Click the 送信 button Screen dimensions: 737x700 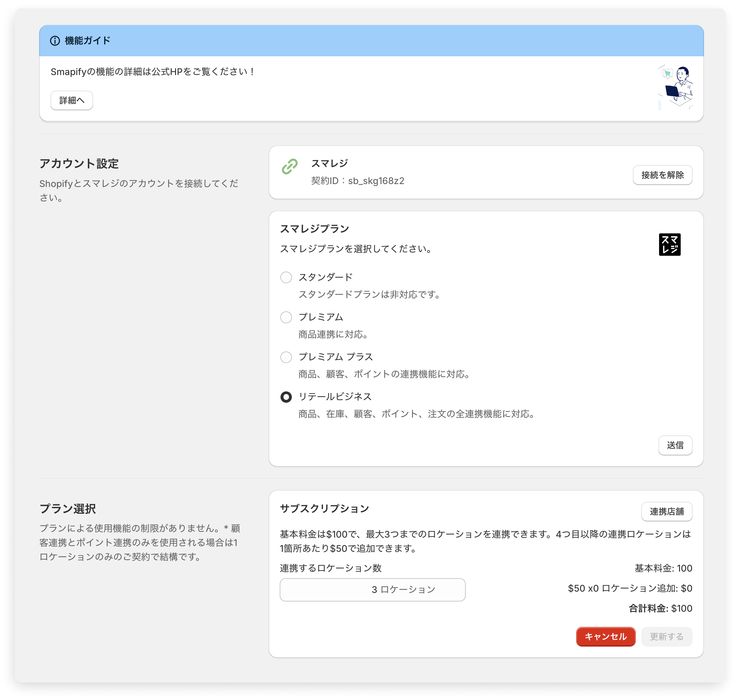pyautogui.click(x=675, y=445)
